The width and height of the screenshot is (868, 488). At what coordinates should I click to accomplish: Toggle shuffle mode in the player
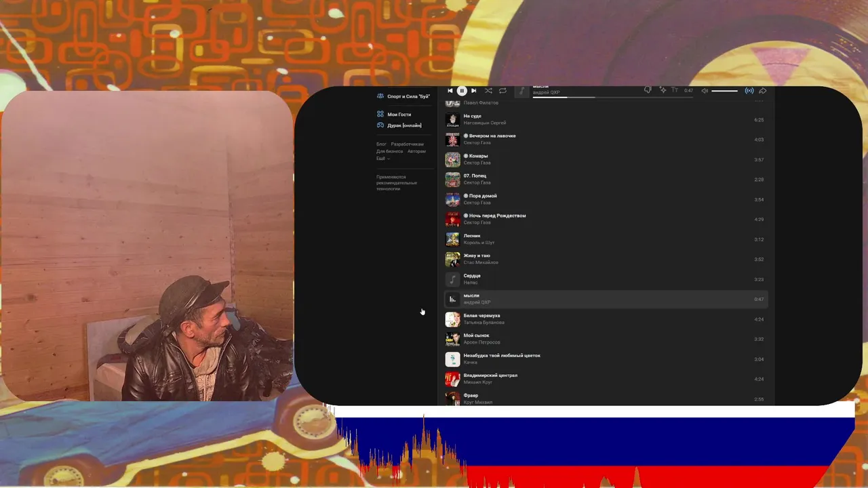488,91
